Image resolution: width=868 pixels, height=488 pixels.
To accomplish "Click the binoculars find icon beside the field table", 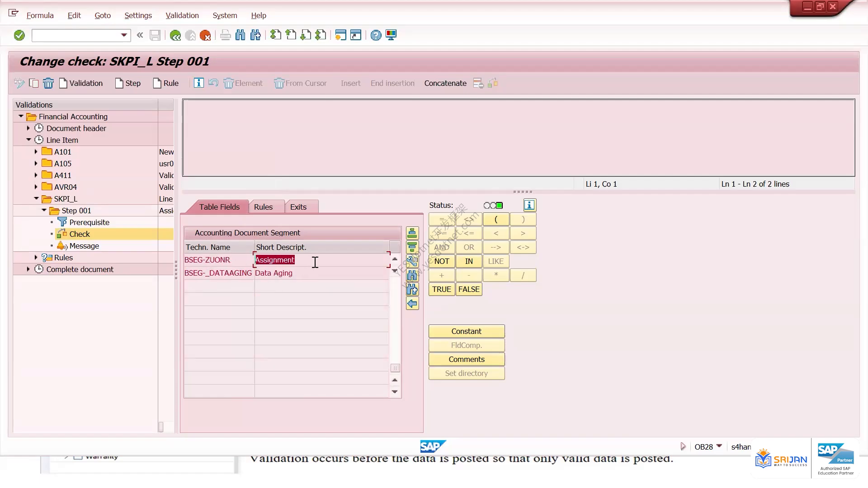I will pyautogui.click(x=412, y=275).
